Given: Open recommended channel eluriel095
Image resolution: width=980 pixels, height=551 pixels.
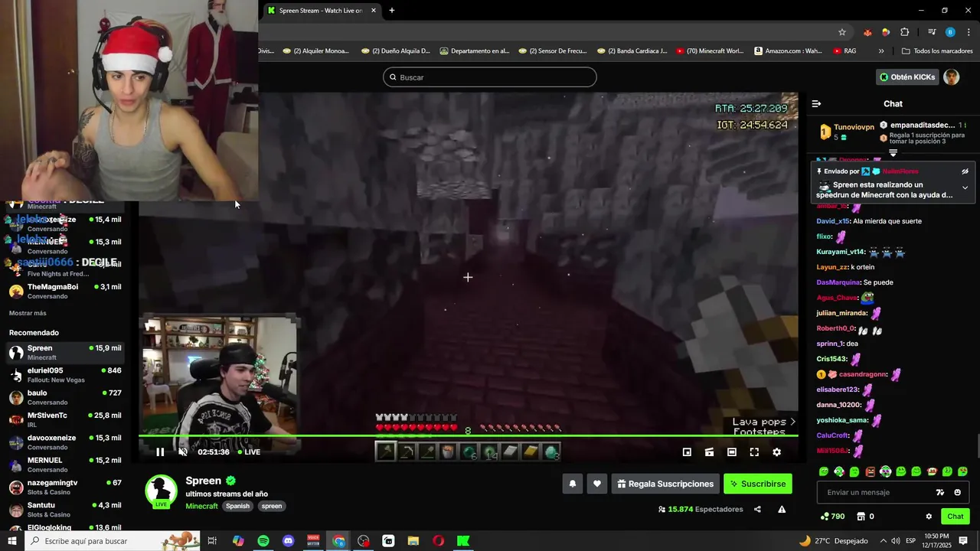Looking at the screenshot, I should tap(65, 375).
